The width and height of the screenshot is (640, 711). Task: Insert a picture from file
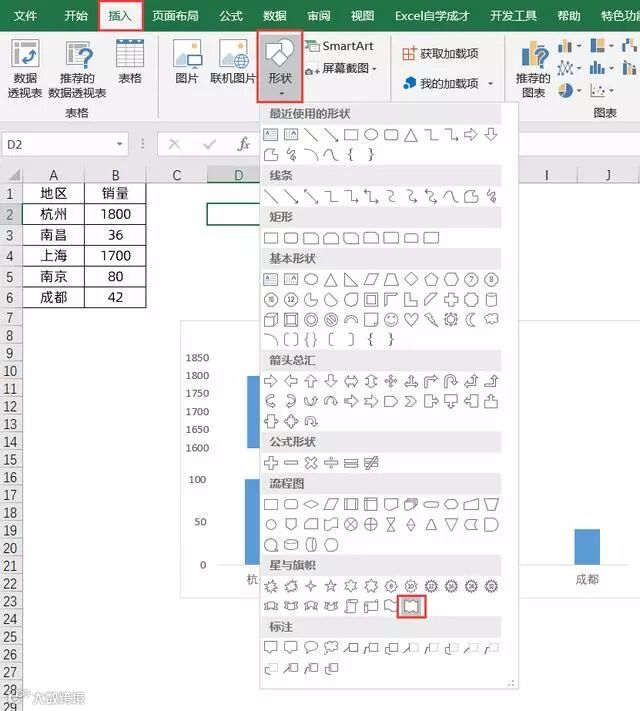(x=187, y=62)
